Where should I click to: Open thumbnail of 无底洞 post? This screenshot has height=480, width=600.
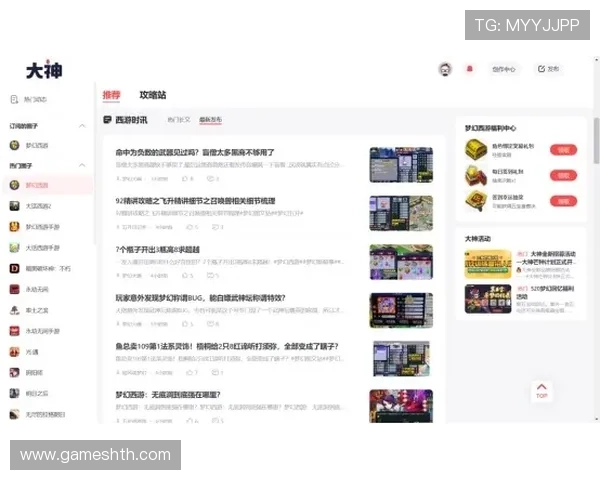401,406
